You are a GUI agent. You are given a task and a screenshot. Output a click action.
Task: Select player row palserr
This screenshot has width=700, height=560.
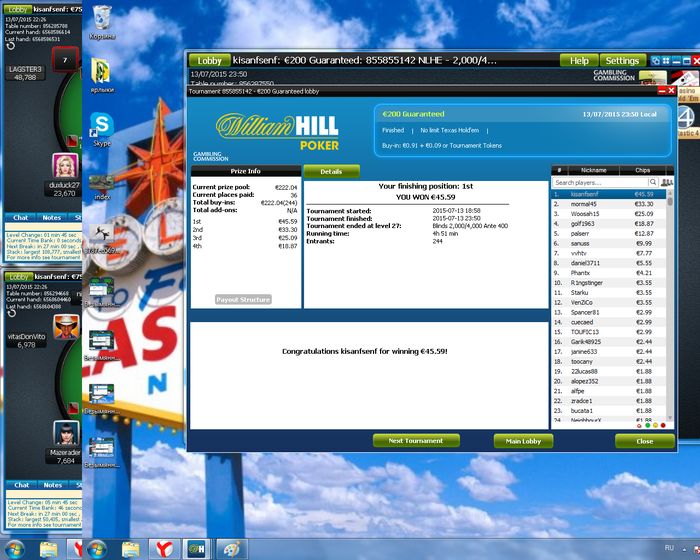point(609,234)
